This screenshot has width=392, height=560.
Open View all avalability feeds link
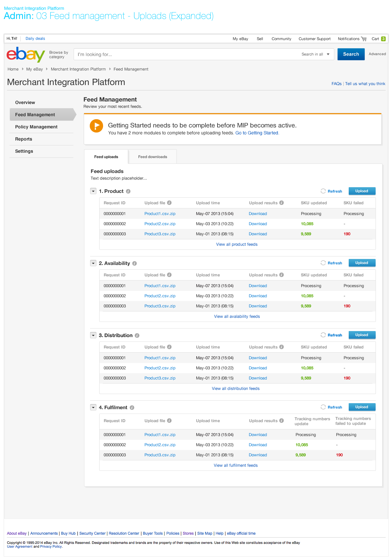[237, 317]
